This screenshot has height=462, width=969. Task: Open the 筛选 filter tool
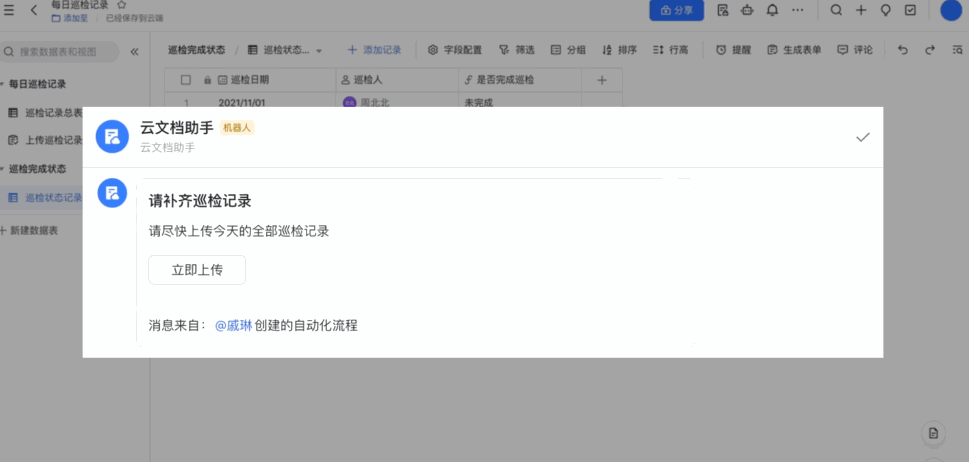tap(517, 50)
